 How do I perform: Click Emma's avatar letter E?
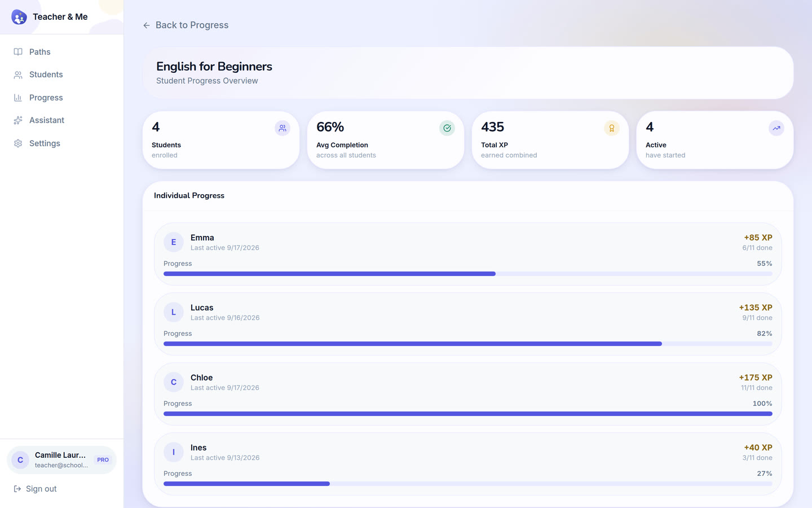(x=174, y=242)
